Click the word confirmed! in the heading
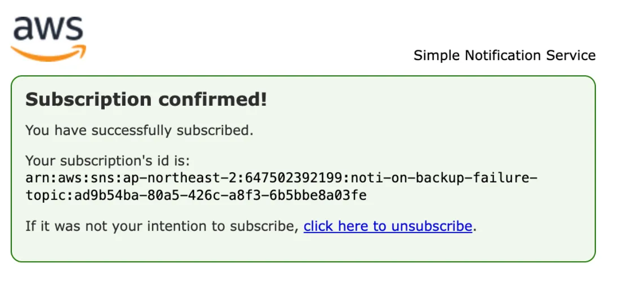 pyautogui.click(x=212, y=100)
